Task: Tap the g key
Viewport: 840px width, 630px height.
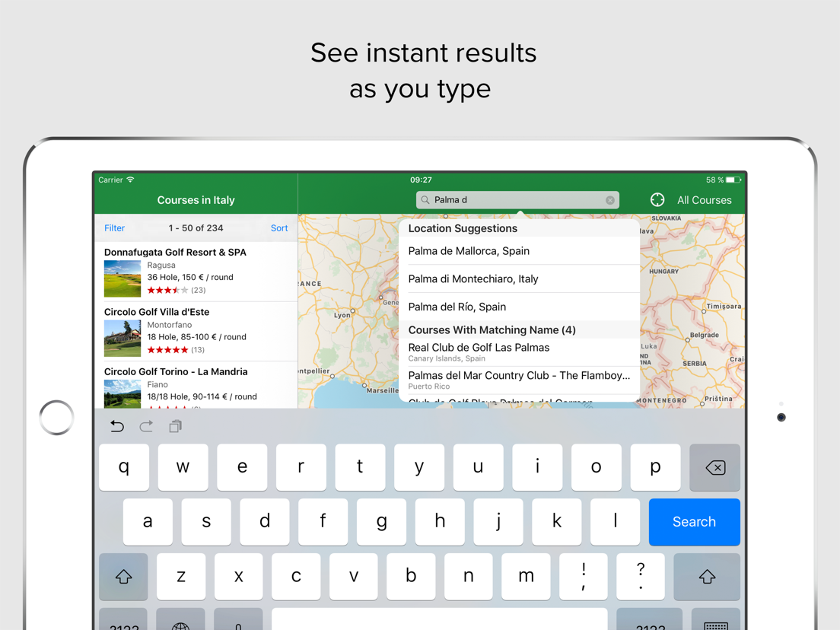Action: click(x=381, y=522)
